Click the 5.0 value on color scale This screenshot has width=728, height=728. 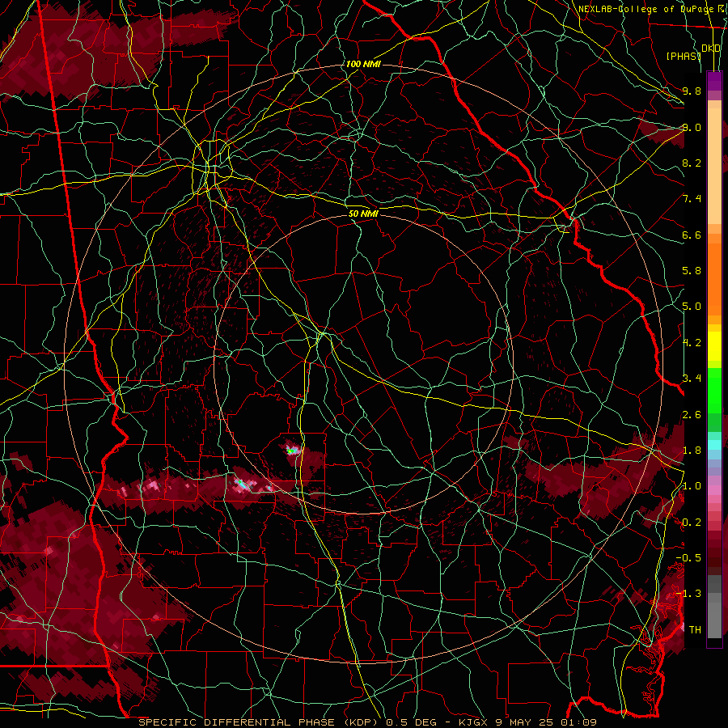click(692, 307)
